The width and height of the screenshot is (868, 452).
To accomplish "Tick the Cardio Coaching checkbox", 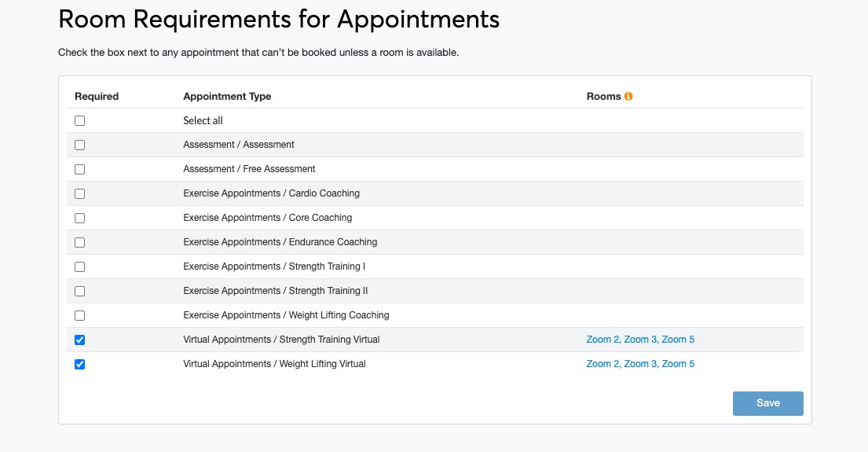I will (79, 194).
